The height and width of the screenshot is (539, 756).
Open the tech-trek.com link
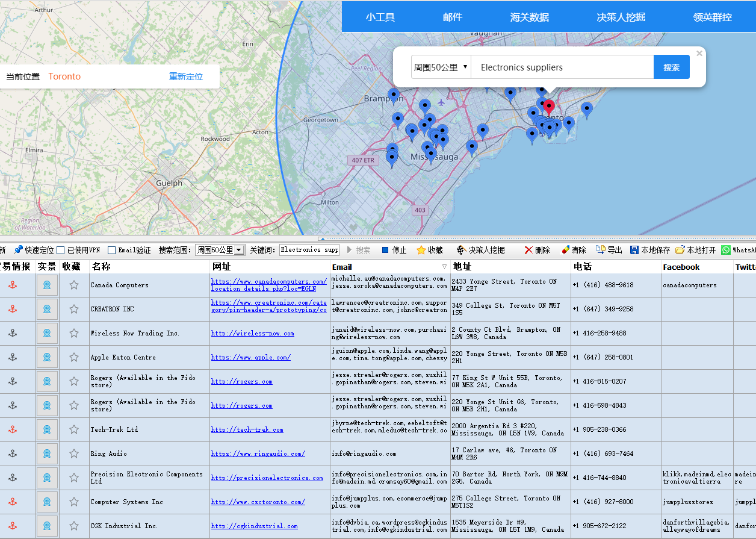coord(247,429)
